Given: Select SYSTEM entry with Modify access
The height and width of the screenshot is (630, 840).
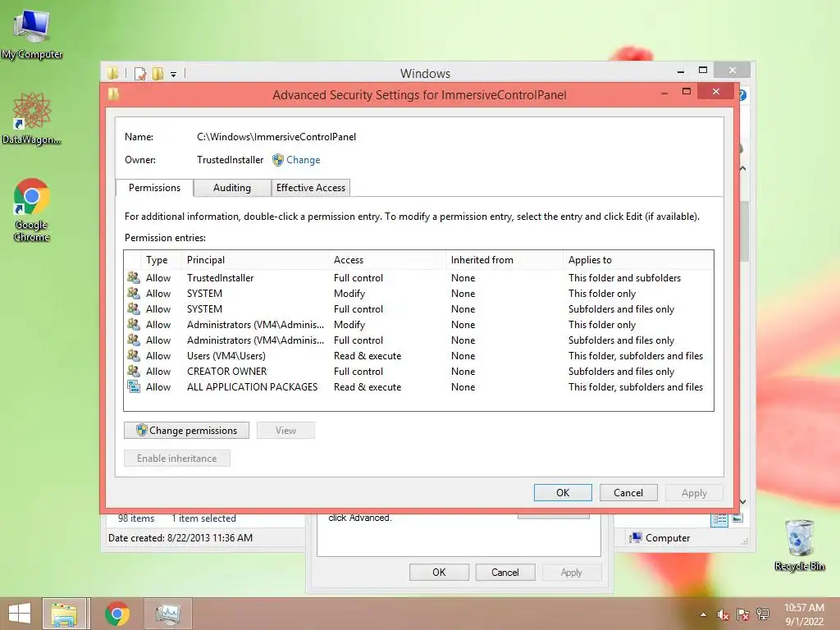Looking at the screenshot, I should pyautogui.click(x=418, y=294).
